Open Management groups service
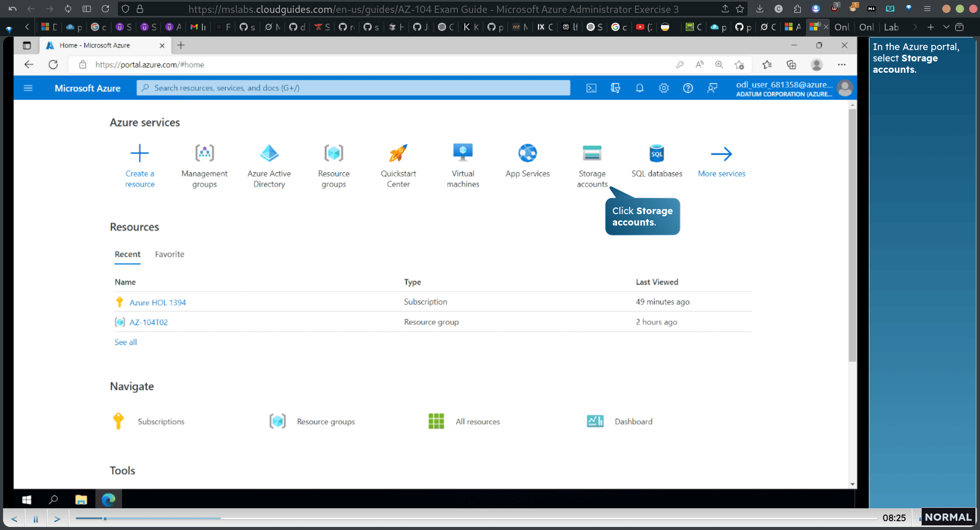Screen dimensions: 980x530 [x=204, y=166]
